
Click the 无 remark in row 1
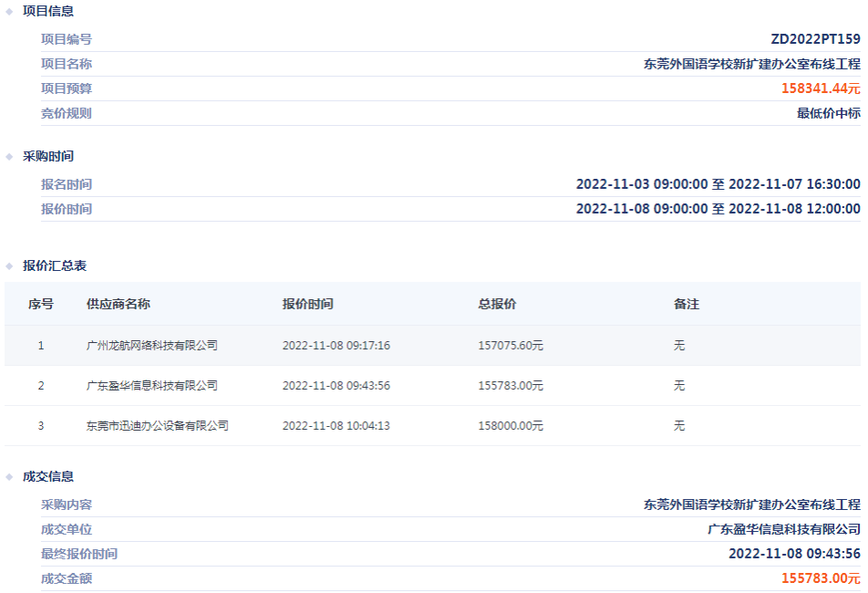pos(679,346)
